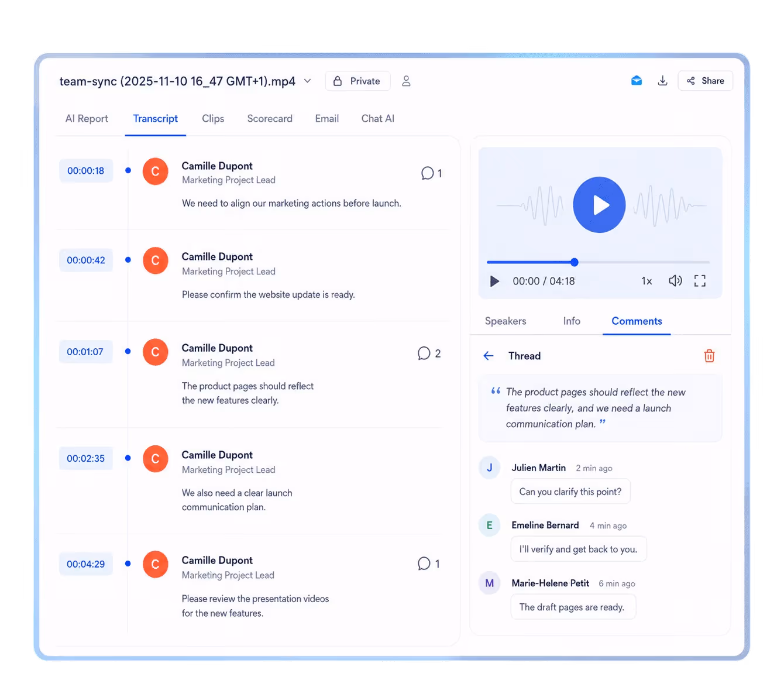Click Camille Dupont avatar at 00:04:29
The image size is (784, 687).
click(156, 564)
